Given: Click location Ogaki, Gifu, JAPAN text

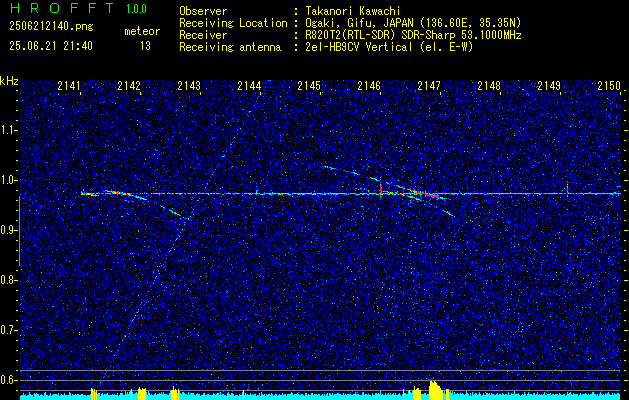Looking at the screenshot, I should click(x=413, y=23).
